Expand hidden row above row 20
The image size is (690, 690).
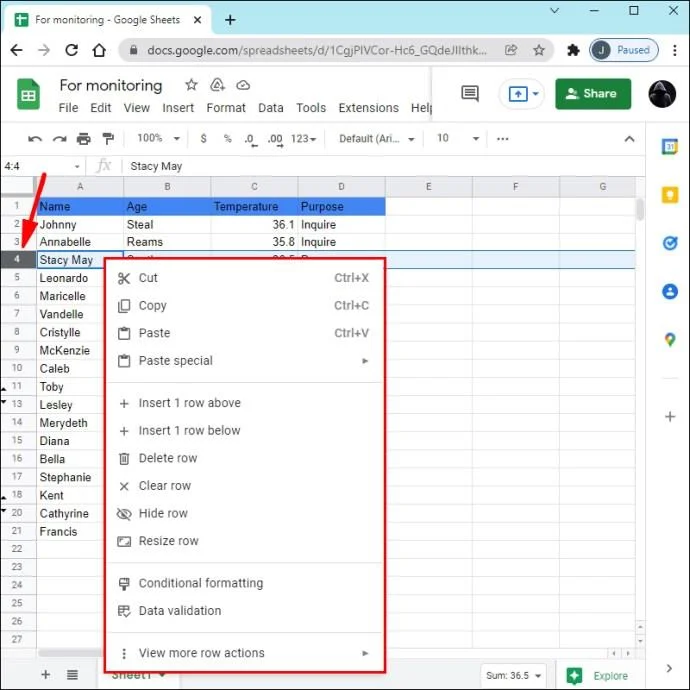4,510
